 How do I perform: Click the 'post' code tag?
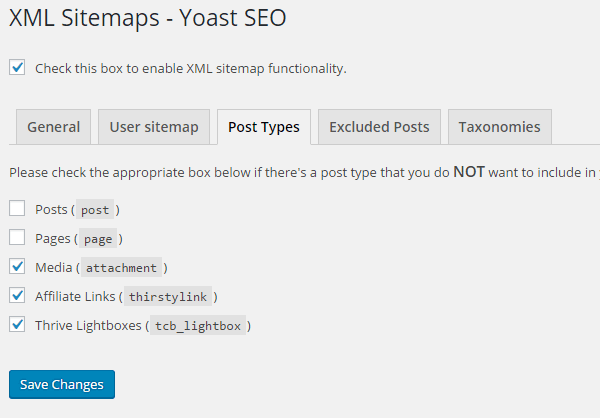coord(96,210)
